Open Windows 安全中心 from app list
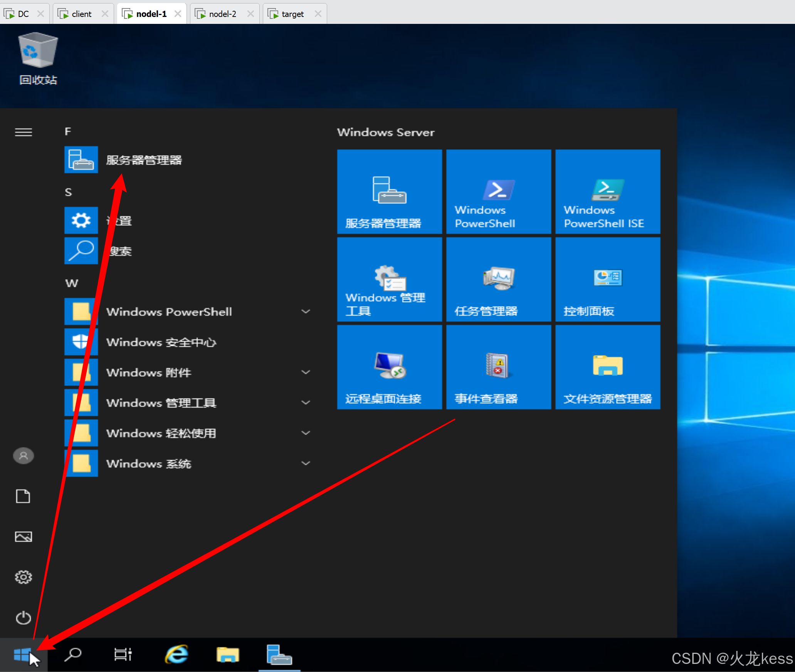 (161, 342)
